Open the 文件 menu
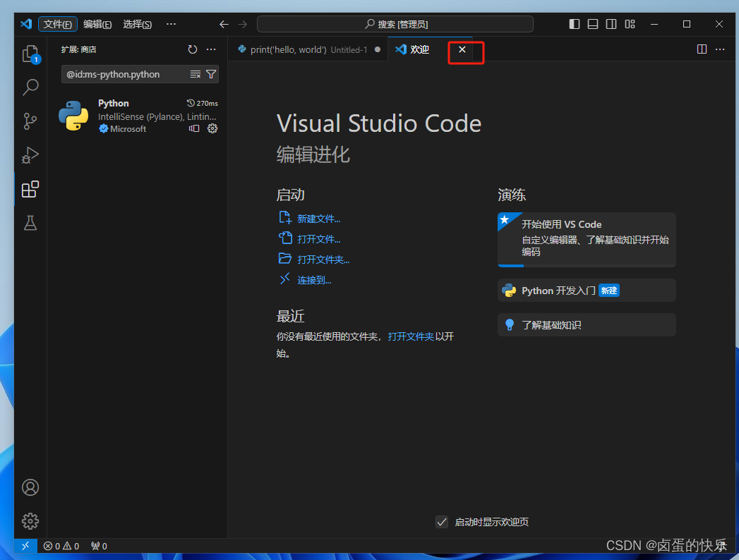This screenshot has width=739, height=560. (x=57, y=23)
